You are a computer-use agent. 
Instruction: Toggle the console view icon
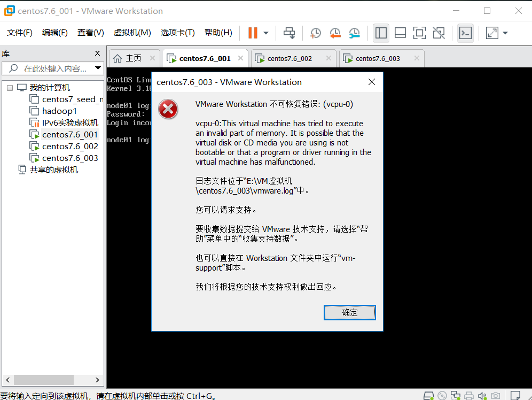pos(465,33)
